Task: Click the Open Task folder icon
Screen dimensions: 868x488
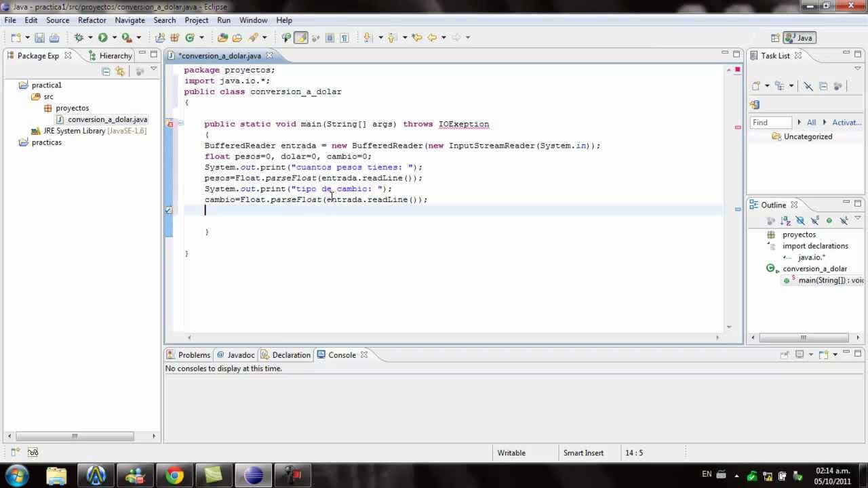Action: (x=237, y=38)
